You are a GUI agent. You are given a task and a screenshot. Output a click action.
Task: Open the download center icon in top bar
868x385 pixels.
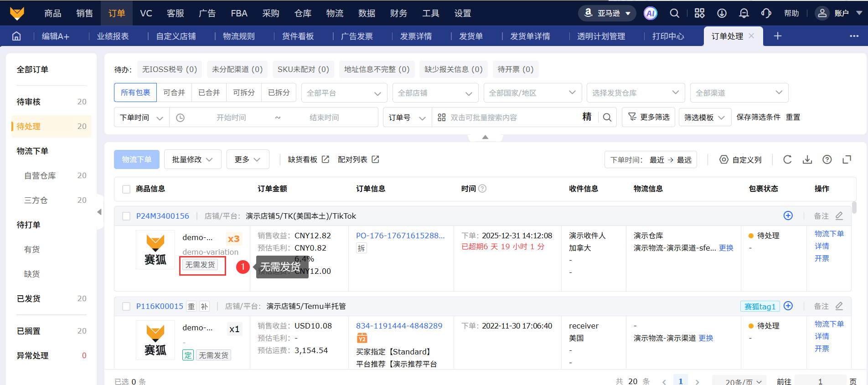(x=722, y=13)
